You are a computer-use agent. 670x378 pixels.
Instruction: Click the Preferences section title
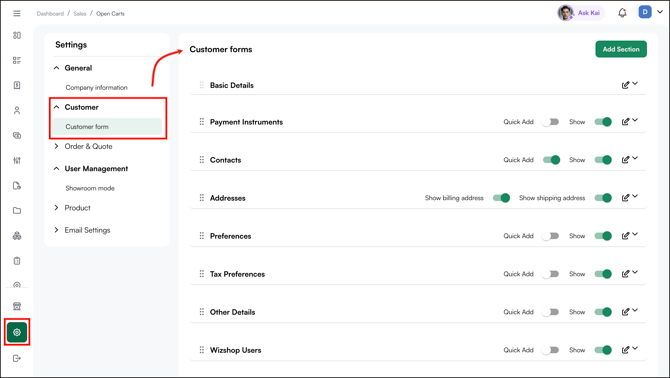tap(230, 236)
